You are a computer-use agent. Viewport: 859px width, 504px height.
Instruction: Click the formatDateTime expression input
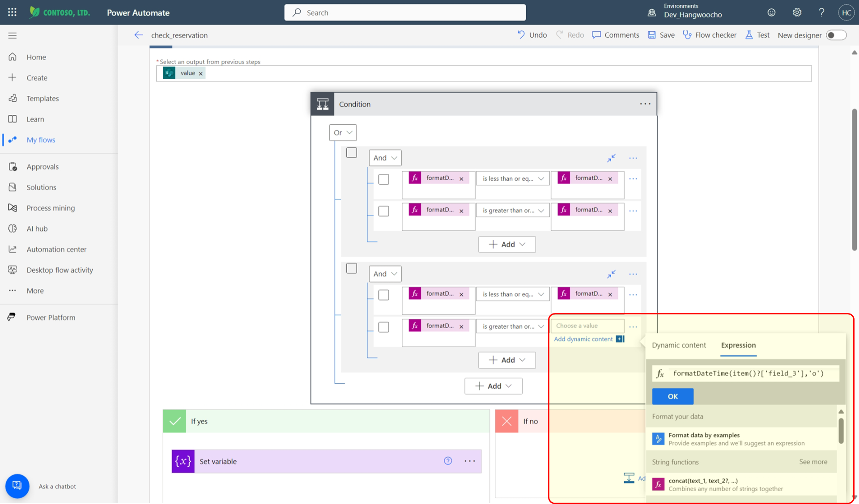(746, 373)
